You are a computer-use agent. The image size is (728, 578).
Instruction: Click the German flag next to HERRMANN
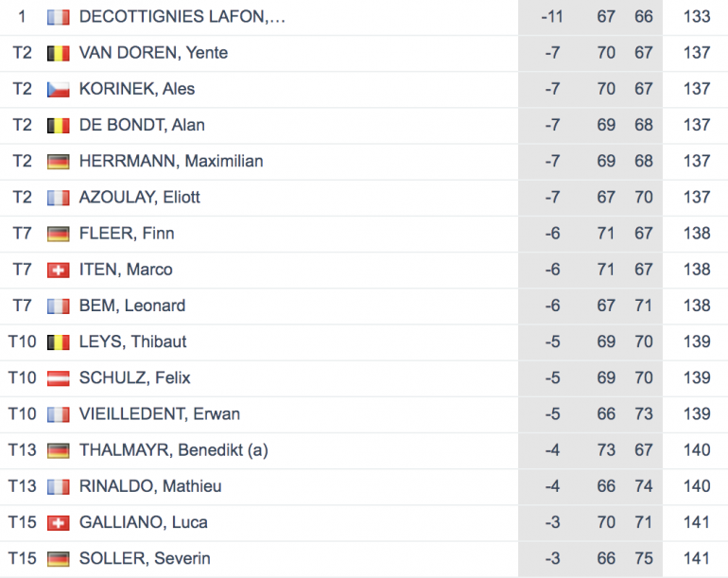coord(58,162)
